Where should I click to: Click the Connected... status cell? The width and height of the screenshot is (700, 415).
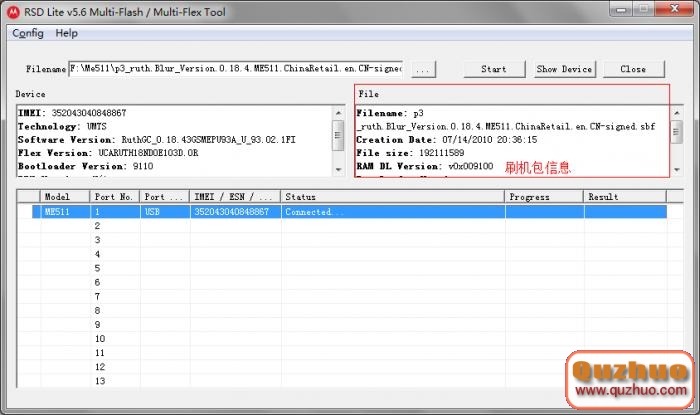point(393,212)
